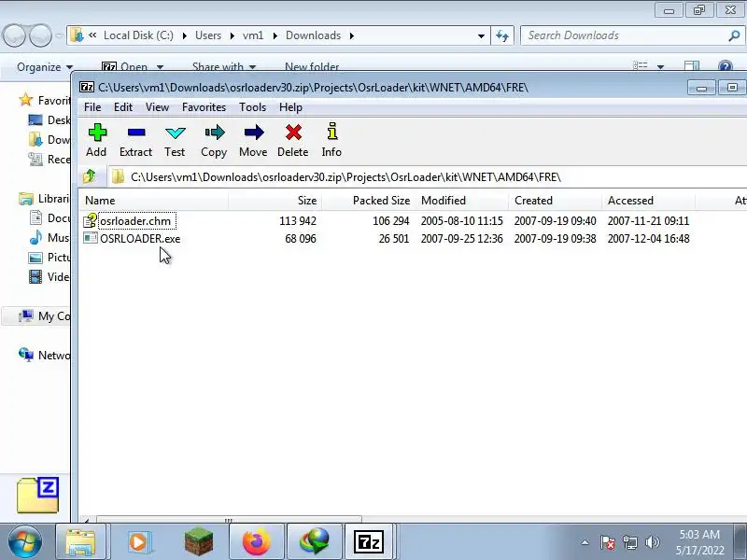The image size is (747, 560).
Task: Select Libraries in Explorer sidebar
Action: click(44, 199)
